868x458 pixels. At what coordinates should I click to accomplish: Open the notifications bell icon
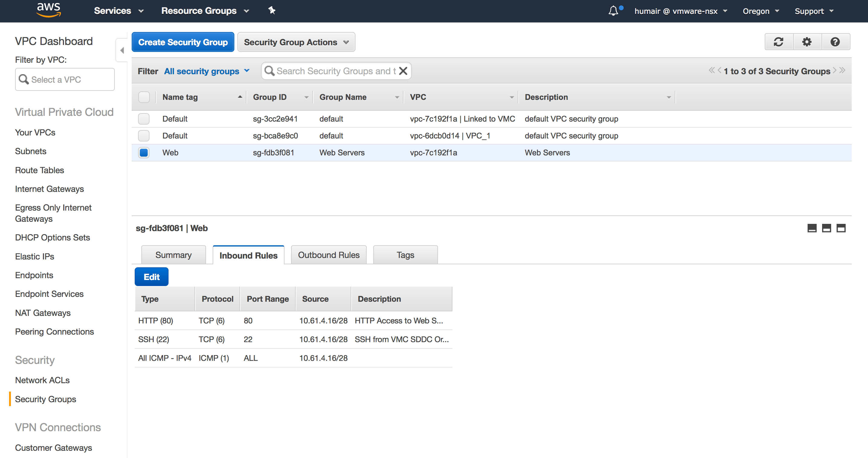pyautogui.click(x=613, y=11)
